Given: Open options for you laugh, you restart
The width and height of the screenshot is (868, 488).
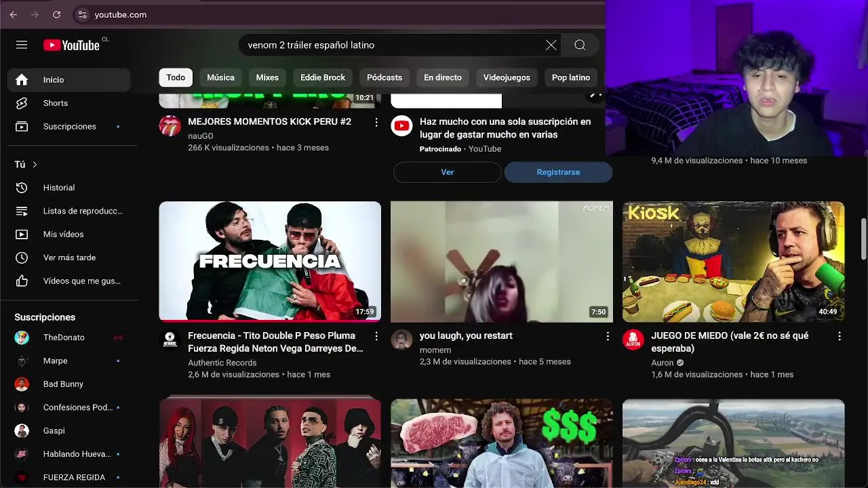Looking at the screenshot, I should 608,336.
